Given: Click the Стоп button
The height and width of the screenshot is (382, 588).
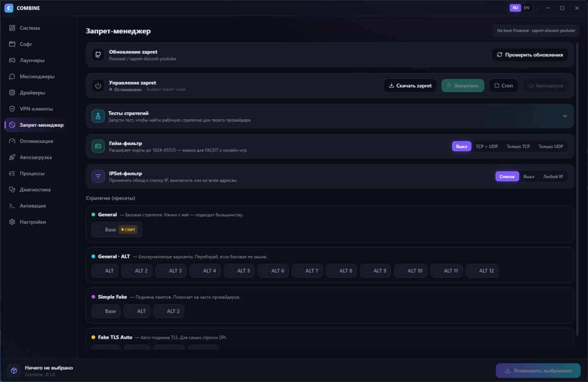Looking at the screenshot, I should [x=503, y=86].
